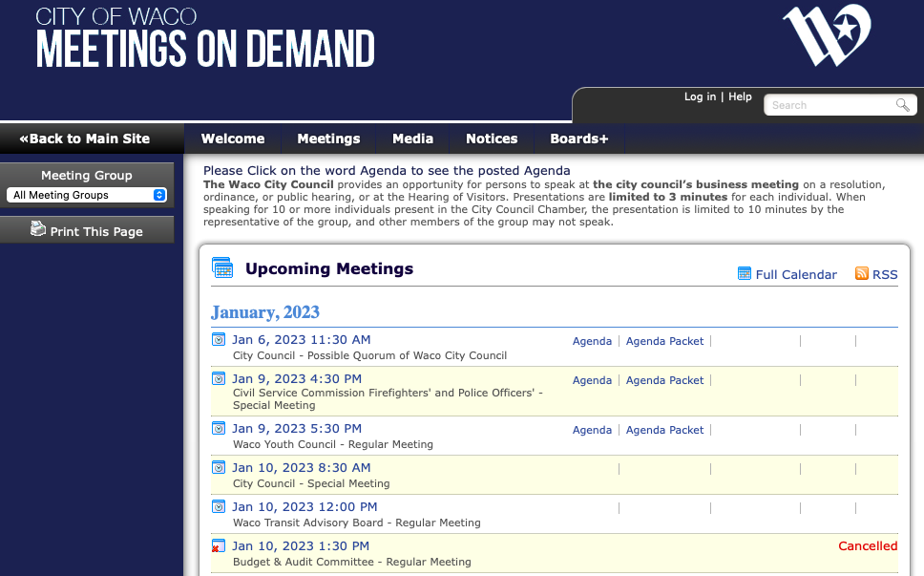Click the Upcoming Meetings calendar icon
The image size is (924, 576).
(222, 267)
